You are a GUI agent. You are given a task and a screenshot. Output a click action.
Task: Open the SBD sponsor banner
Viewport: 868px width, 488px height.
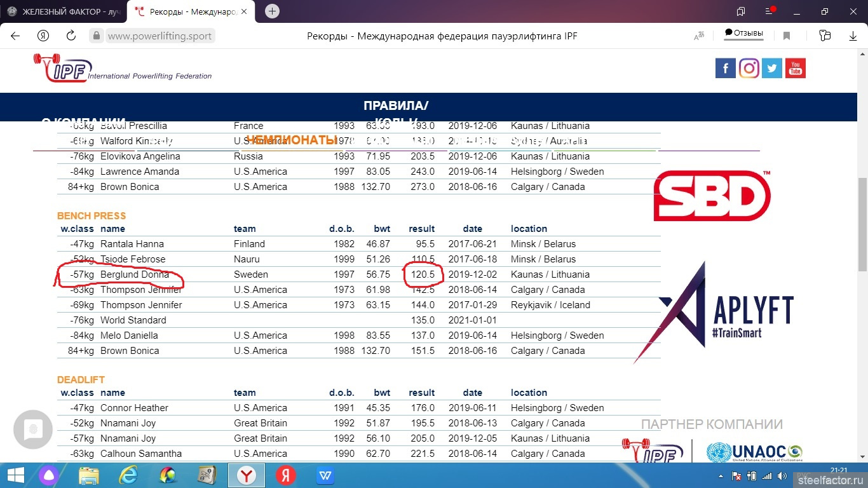coord(712,196)
